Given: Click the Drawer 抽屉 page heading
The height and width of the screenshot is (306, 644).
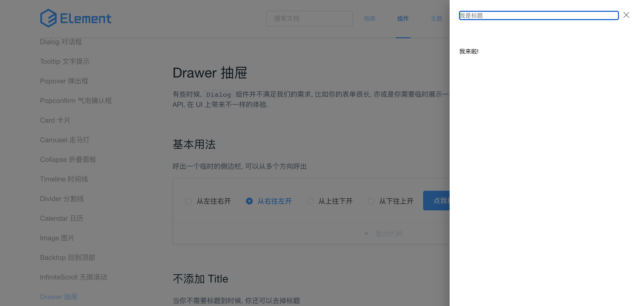Looking at the screenshot, I should coord(210,73).
